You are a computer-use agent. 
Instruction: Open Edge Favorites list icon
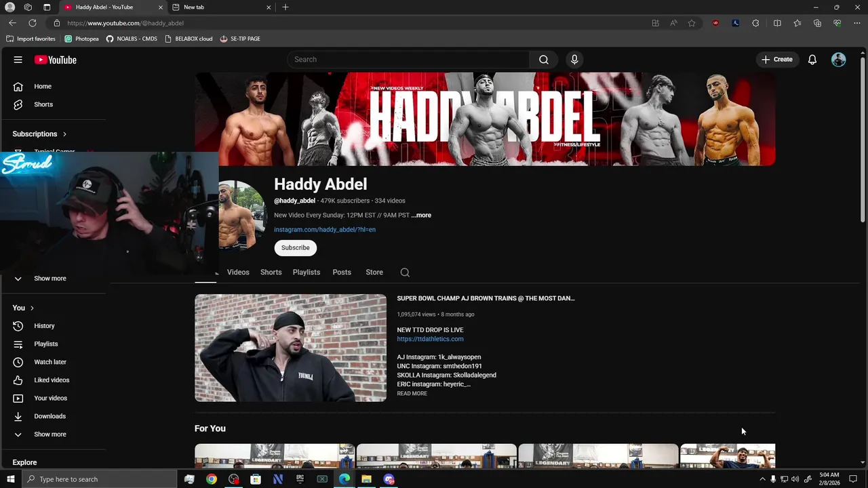797,23
